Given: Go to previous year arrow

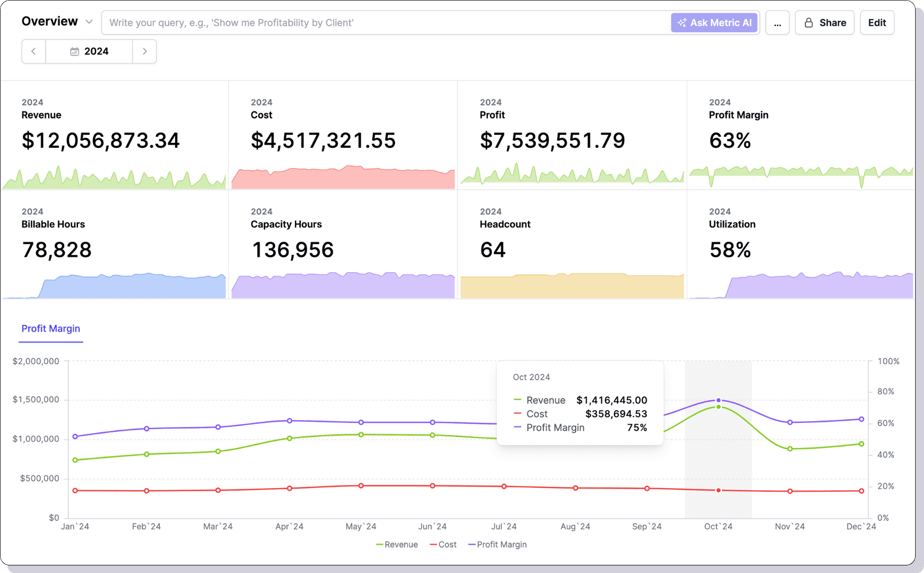Looking at the screenshot, I should tap(34, 51).
